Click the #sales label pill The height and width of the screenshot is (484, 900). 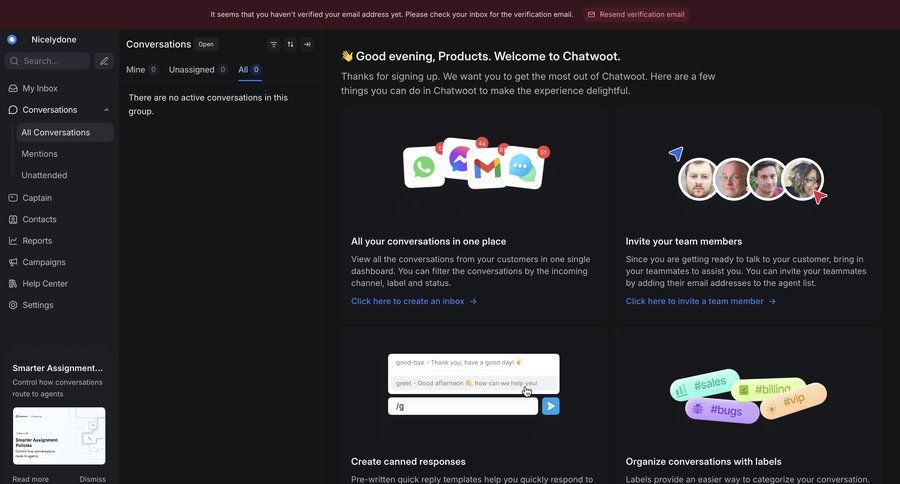click(x=704, y=385)
